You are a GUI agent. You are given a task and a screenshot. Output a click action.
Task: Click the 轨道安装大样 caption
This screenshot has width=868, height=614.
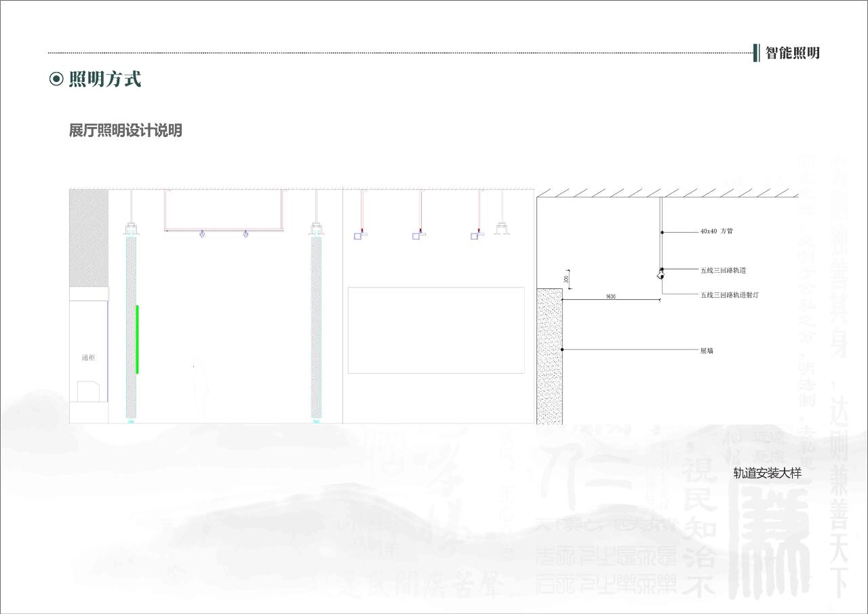coord(767,474)
